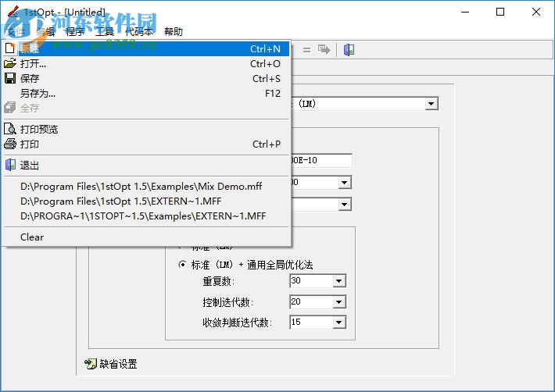Click the exit door icon in the toolbar
555x392 pixels.
pyautogui.click(x=349, y=50)
